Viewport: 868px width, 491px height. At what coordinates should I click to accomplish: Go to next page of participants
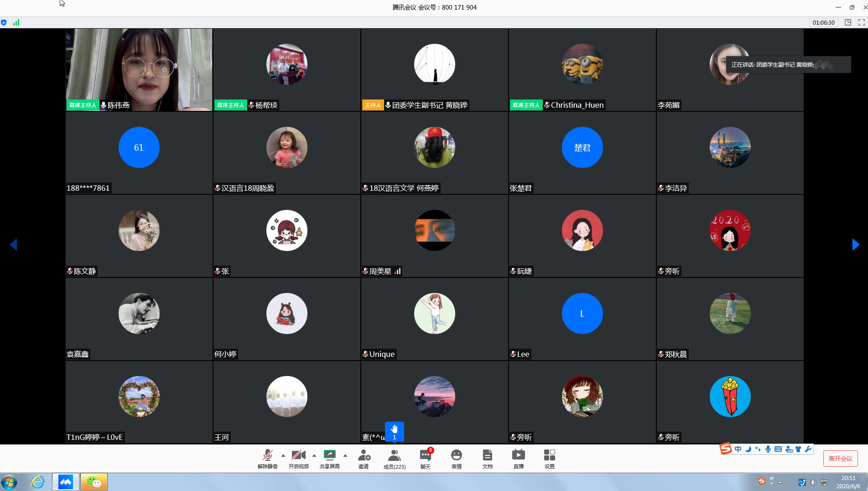856,245
